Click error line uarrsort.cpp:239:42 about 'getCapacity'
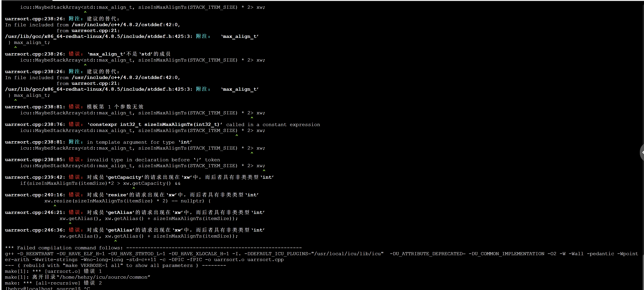 139,177
